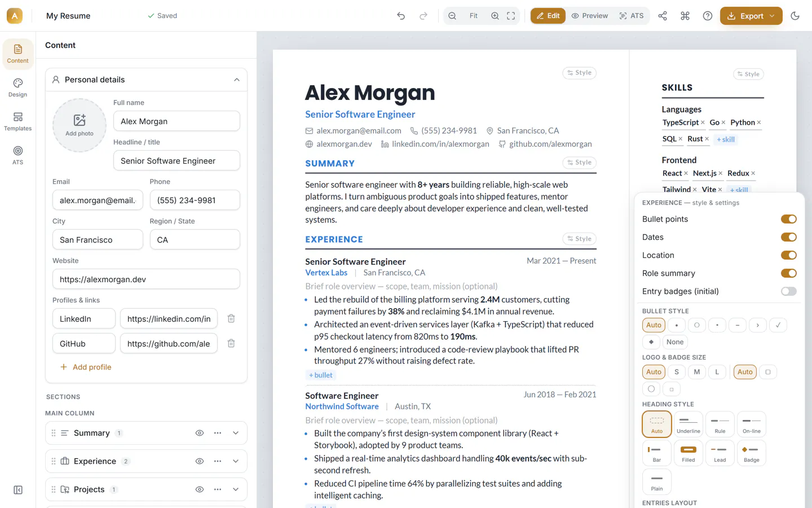The height and width of the screenshot is (508, 812).
Task: Open fullscreen view with the frame icon
Action: (511, 16)
